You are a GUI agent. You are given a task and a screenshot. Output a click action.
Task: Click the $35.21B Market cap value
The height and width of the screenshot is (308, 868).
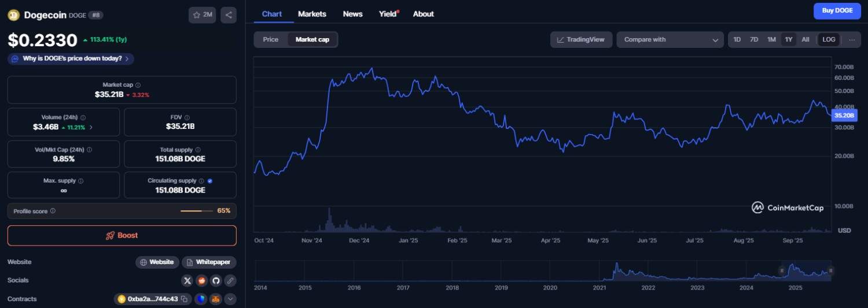(x=109, y=94)
